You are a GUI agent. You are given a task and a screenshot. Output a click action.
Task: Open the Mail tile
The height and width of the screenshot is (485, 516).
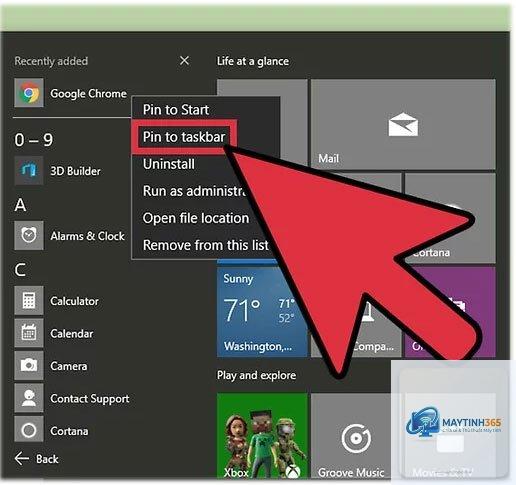(x=403, y=124)
